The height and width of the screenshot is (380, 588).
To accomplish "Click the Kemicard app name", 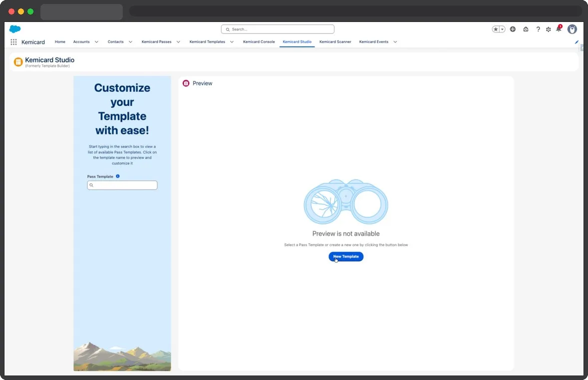I will (33, 42).
